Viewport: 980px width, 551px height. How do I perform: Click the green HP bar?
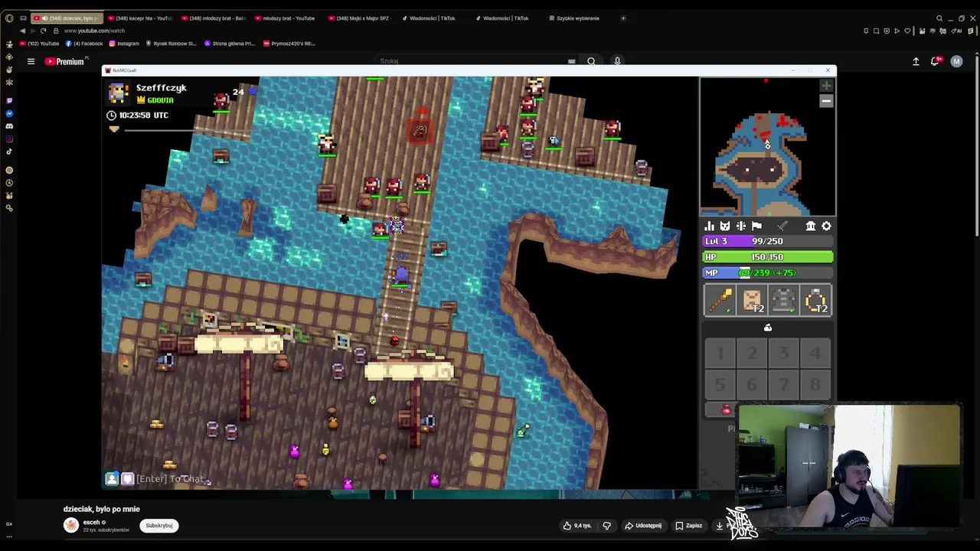point(767,257)
